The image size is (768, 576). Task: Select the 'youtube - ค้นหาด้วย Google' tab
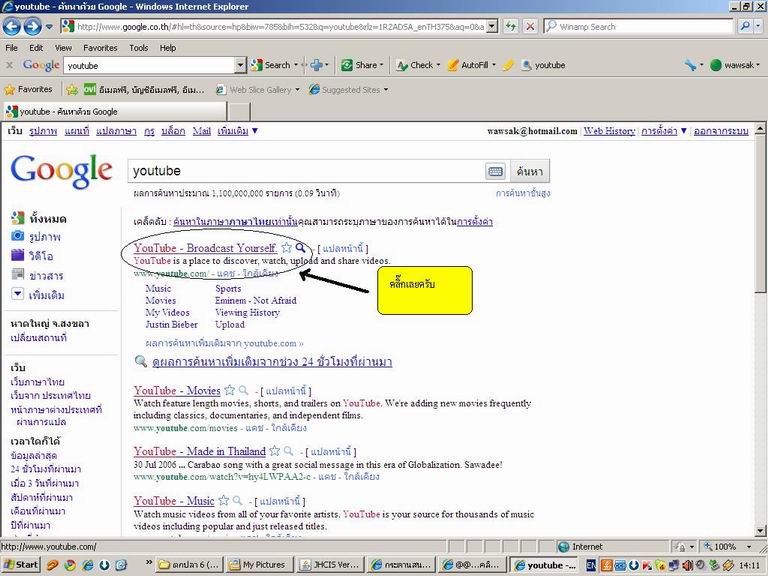[x=115, y=111]
